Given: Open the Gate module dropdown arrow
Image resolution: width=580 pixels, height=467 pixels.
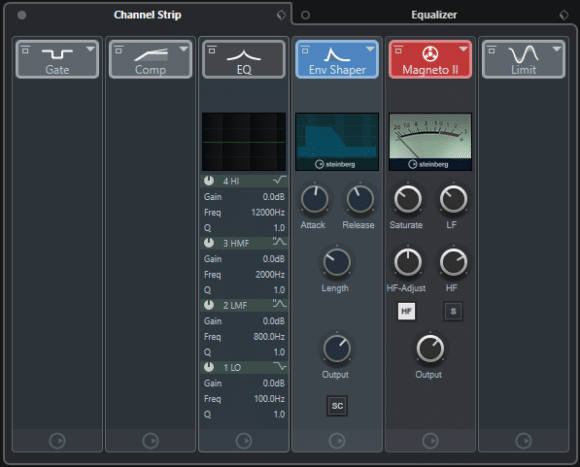Looking at the screenshot, I should tap(90, 49).
